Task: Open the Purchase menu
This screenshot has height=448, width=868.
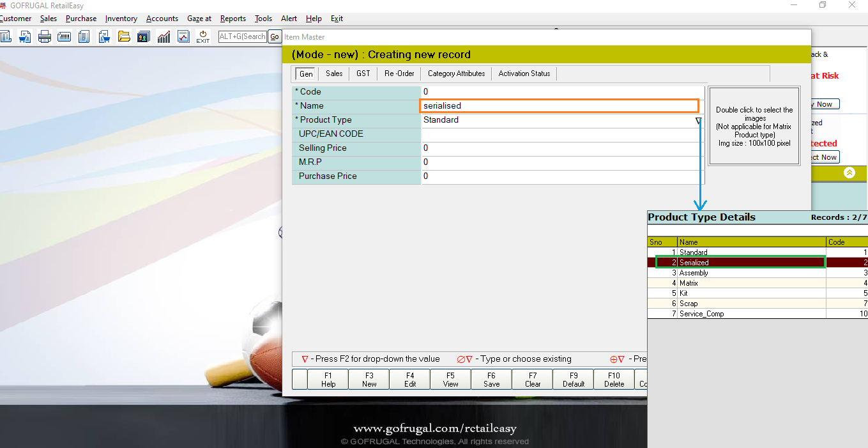Action: point(81,19)
